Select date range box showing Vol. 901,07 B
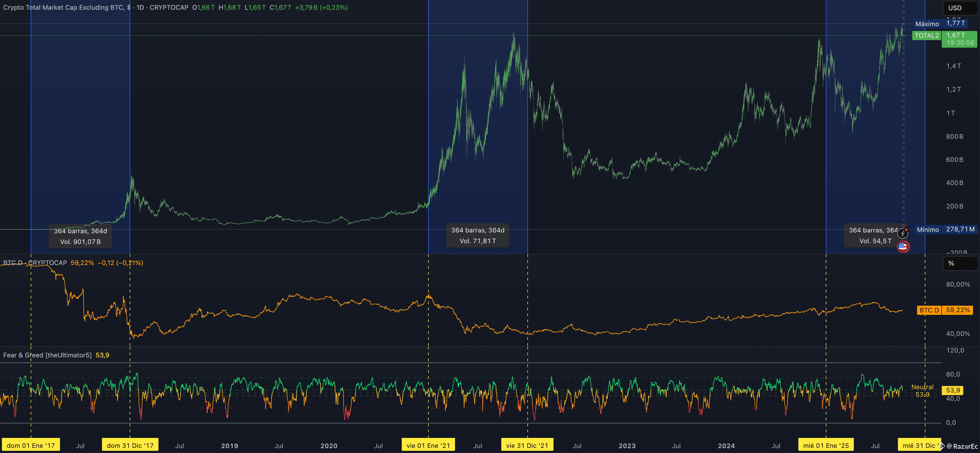Image resolution: width=980 pixels, height=453 pixels. tap(80, 236)
